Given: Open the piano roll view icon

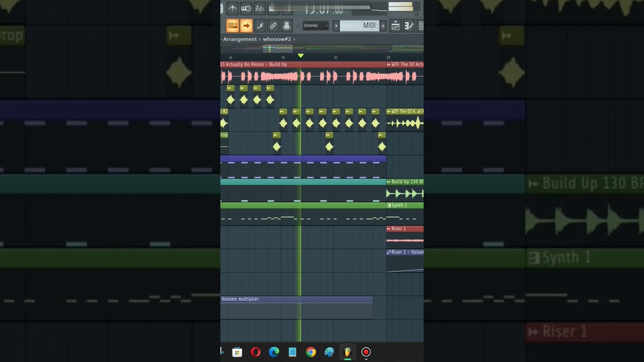Looking at the screenshot, I should (x=409, y=26).
